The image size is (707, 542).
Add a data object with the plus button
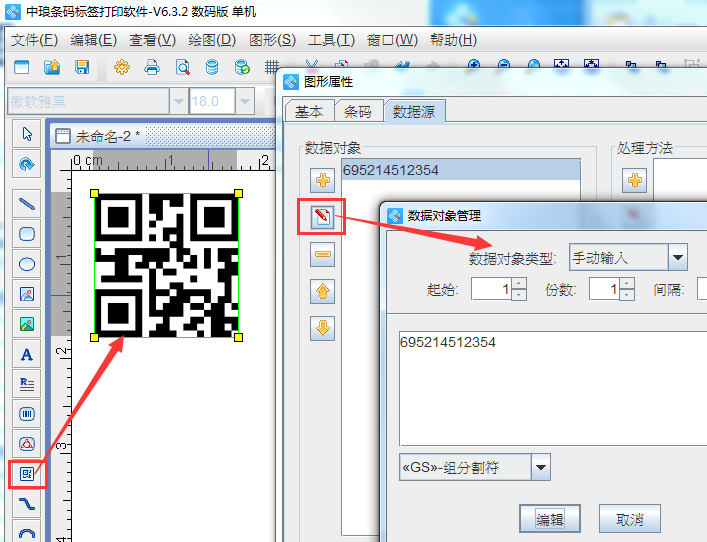pos(322,180)
